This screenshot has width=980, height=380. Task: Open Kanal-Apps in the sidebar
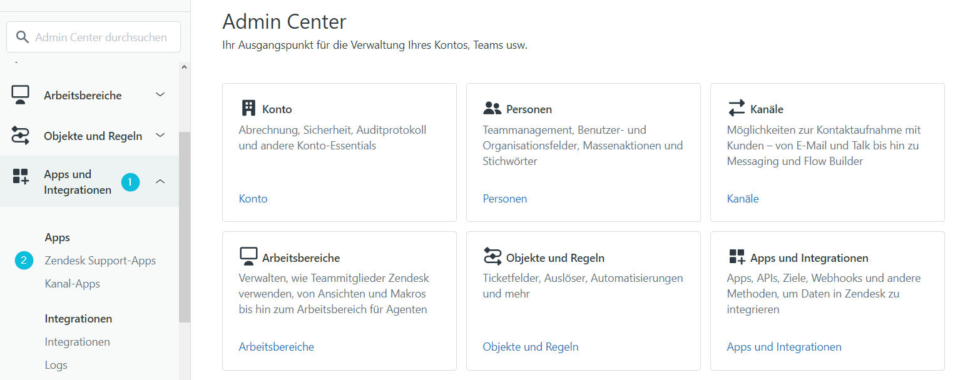click(72, 284)
